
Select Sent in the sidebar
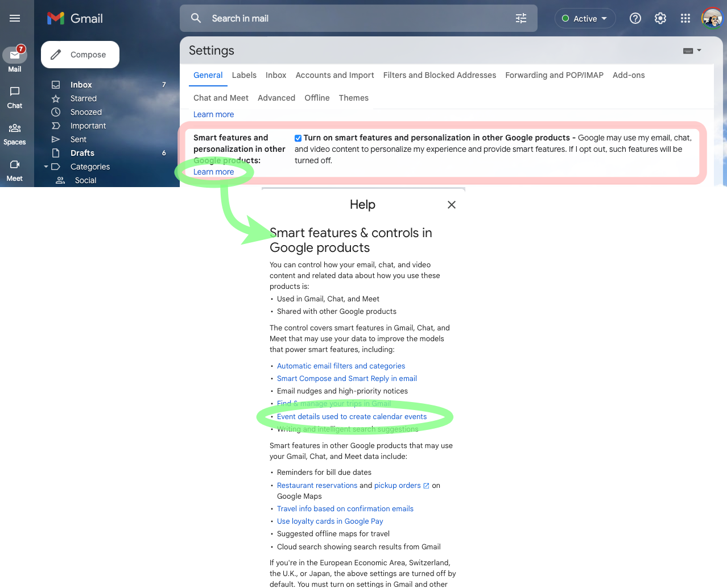point(79,139)
